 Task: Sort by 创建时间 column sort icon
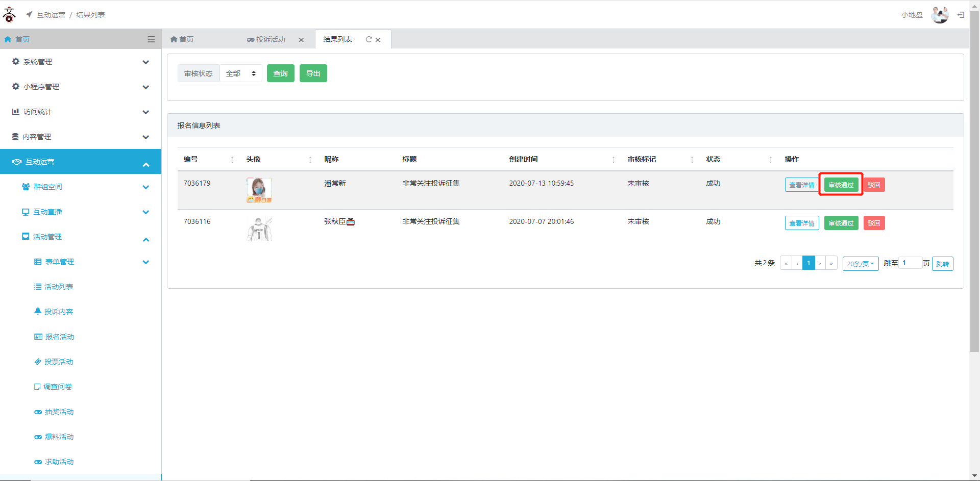[x=613, y=160]
